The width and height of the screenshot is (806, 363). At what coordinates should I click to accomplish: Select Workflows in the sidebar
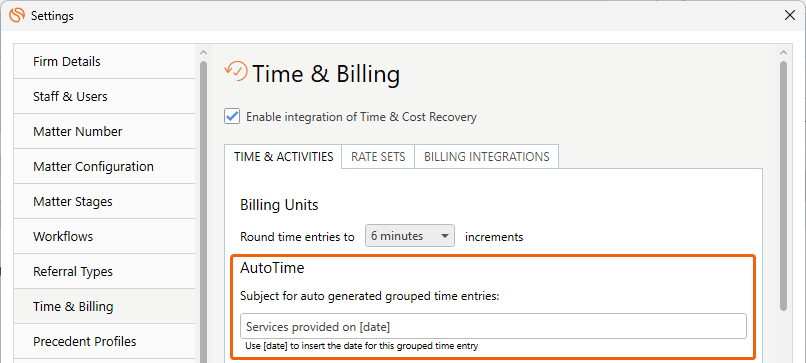click(x=104, y=237)
